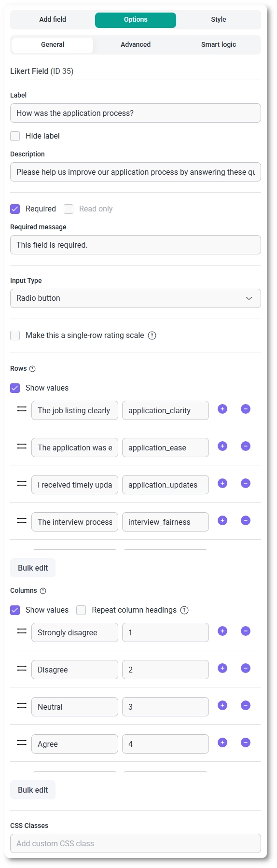The image size is (277, 868).
Task: Click Bulk edit for Columns
Action: click(x=33, y=790)
